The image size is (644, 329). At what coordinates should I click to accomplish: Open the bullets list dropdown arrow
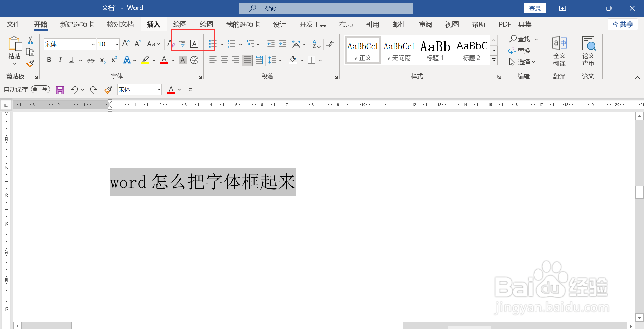point(222,44)
